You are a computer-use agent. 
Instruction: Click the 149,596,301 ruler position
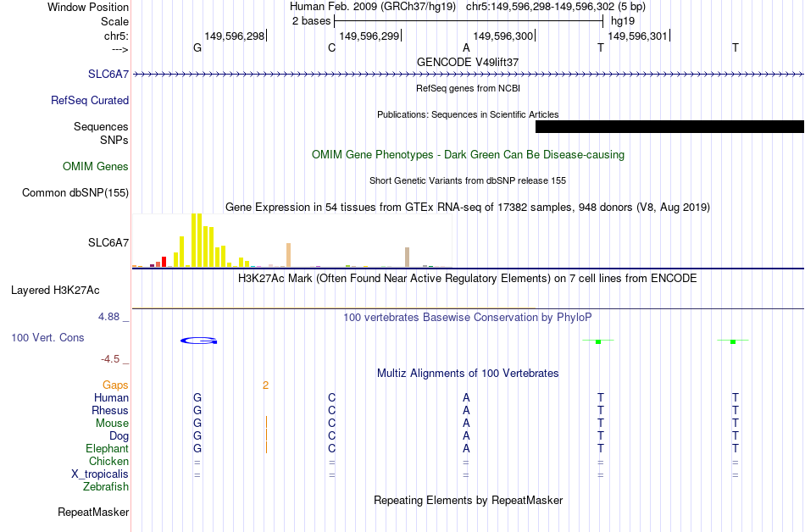pos(637,36)
